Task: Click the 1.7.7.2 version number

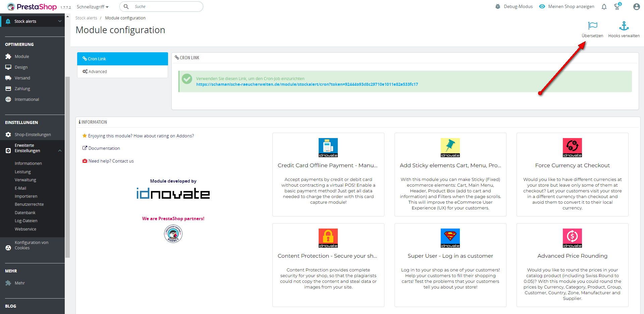Action: (x=66, y=7)
